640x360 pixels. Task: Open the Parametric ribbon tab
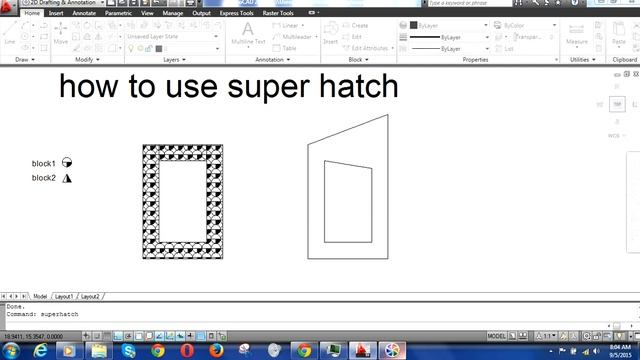[118, 13]
